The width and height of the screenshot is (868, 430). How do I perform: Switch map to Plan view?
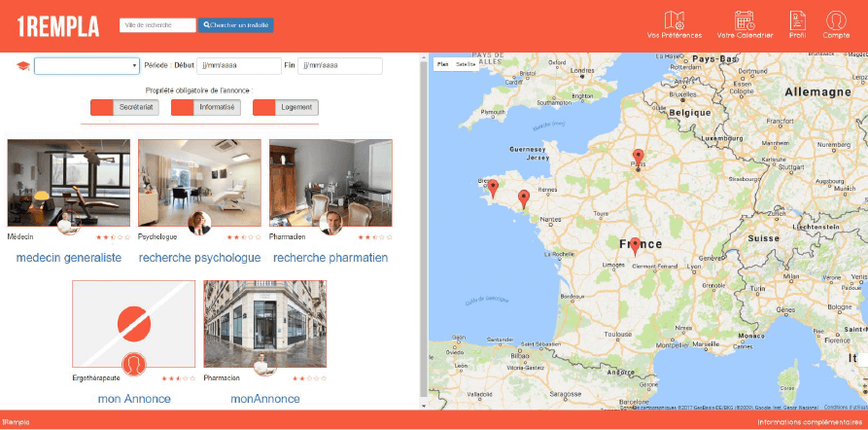(442, 63)
